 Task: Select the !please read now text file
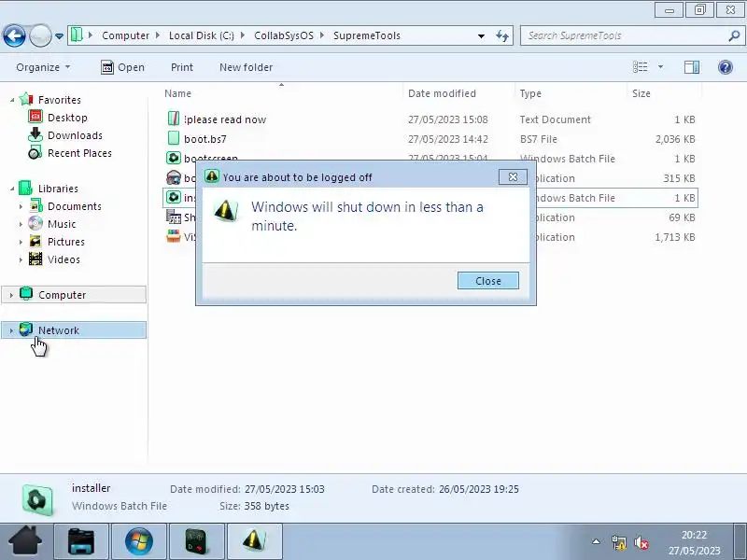225,119
